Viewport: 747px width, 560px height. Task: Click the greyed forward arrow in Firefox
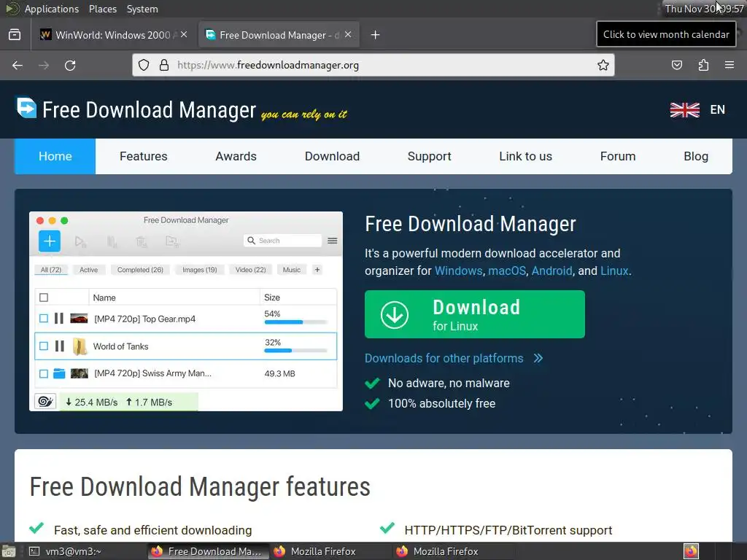click(44, 65)
